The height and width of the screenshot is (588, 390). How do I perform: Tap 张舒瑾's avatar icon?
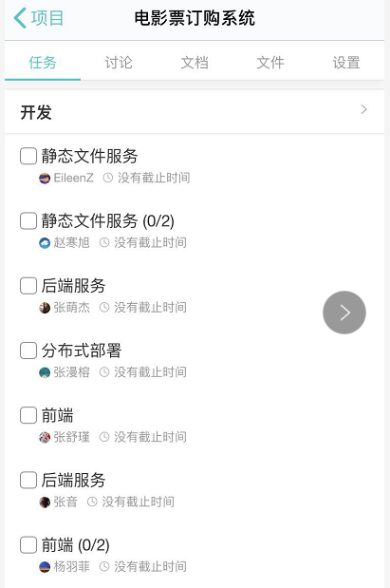[x=45, y=437]
